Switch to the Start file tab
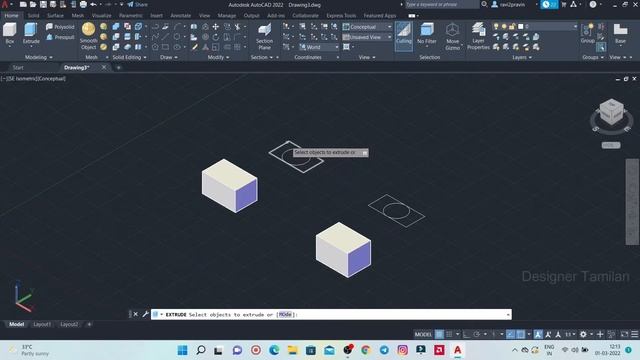This screenshot has height=360, width=640. coord(18,68)
